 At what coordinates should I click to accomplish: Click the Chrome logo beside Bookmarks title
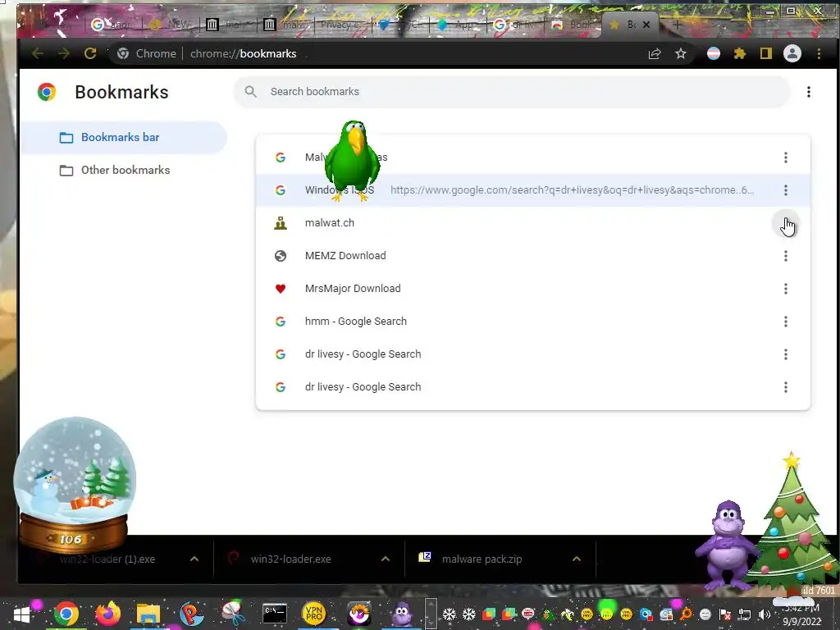[47, 92]
